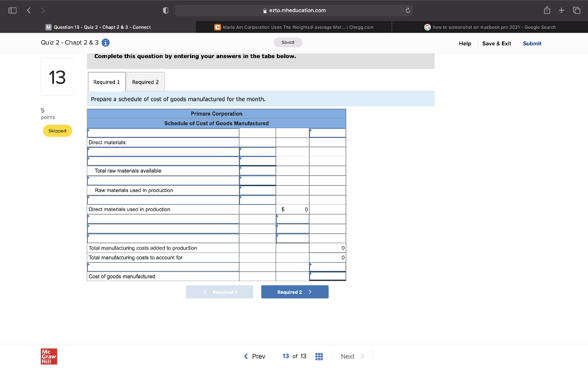Viewport: 588px width, 368px height.
Task: Open dropdown row above Cost of goods manufactured
Action: (163, 267)
